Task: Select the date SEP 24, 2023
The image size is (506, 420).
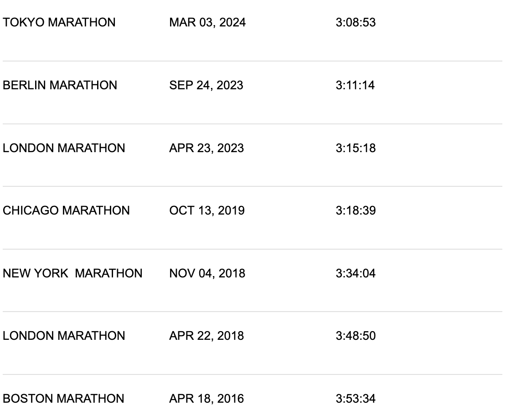Action: coord(206,85)
